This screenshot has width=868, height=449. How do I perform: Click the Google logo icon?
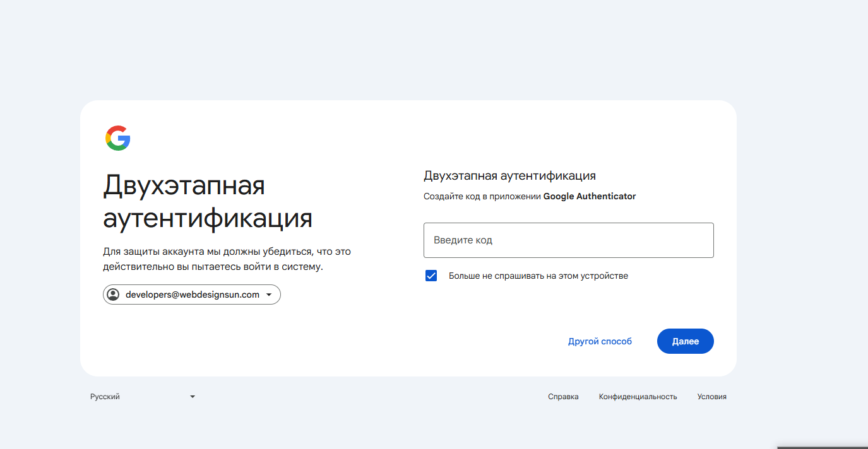coord(118,138)
